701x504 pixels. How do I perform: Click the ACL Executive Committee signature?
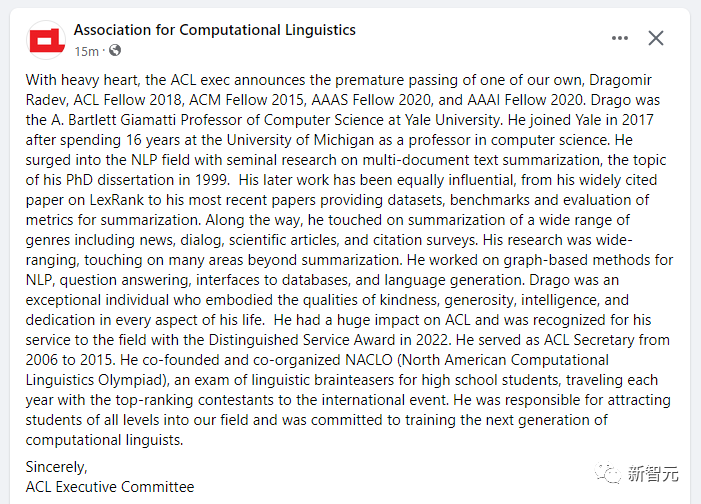[110, 487]
